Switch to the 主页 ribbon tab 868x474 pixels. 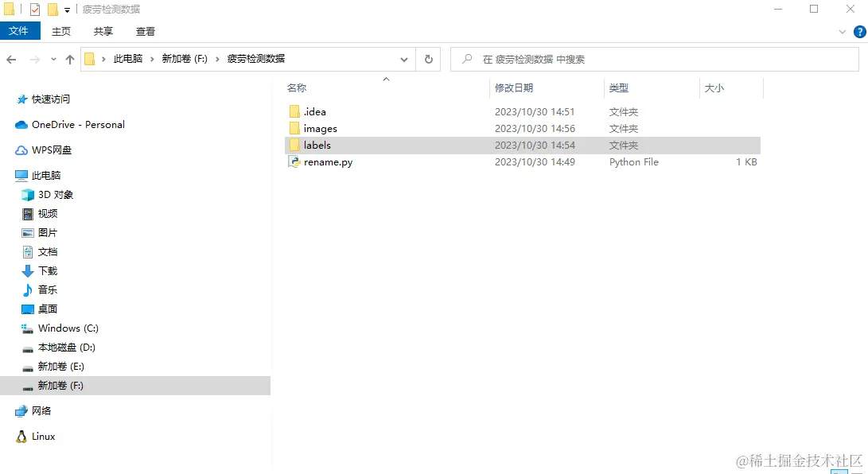pyautogui.click(x=61, y=32)
